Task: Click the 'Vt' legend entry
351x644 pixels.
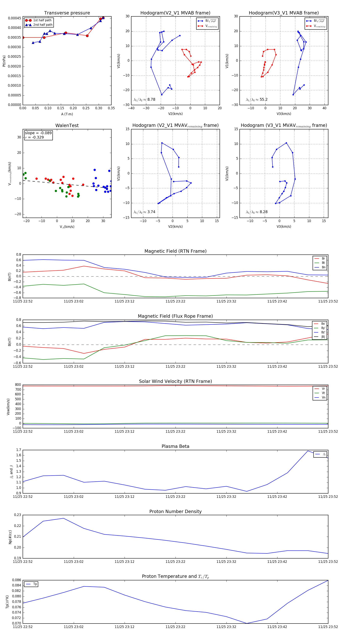Action: point(320,393)
